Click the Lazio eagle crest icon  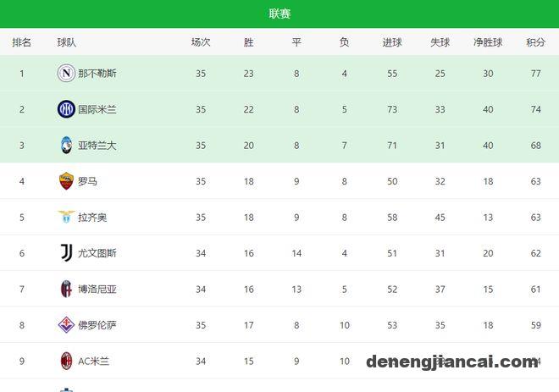[66, 217]
